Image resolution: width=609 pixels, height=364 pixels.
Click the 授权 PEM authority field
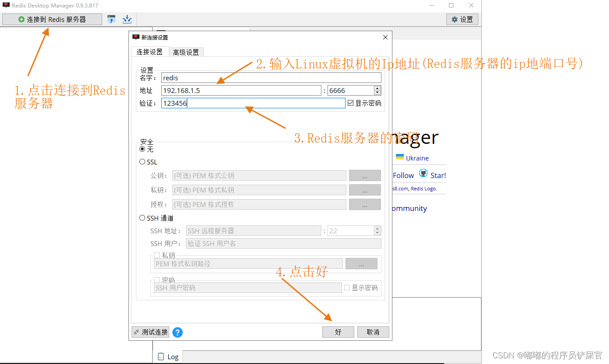pyautogui.click(x=259, y=204)
